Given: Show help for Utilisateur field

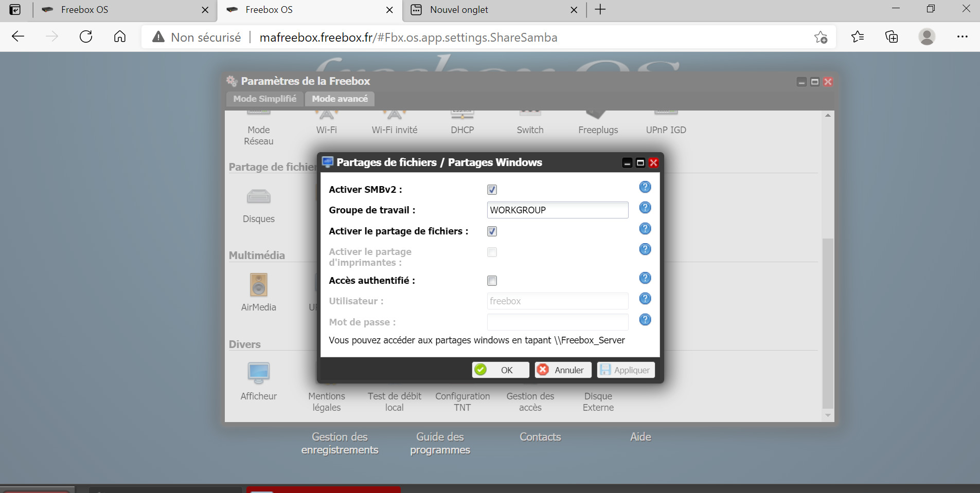Looking at the screenshot, I should coord(645,299).
